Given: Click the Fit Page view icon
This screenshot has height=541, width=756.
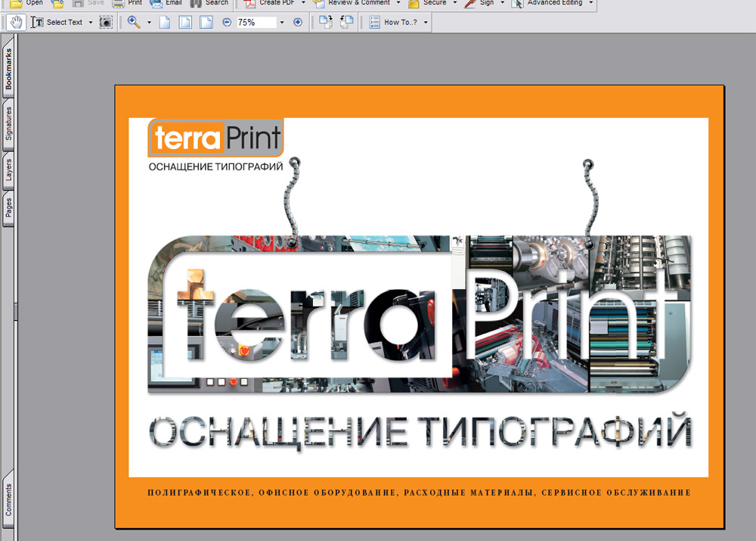Looking at the screenshot, I should pos(186,22).
